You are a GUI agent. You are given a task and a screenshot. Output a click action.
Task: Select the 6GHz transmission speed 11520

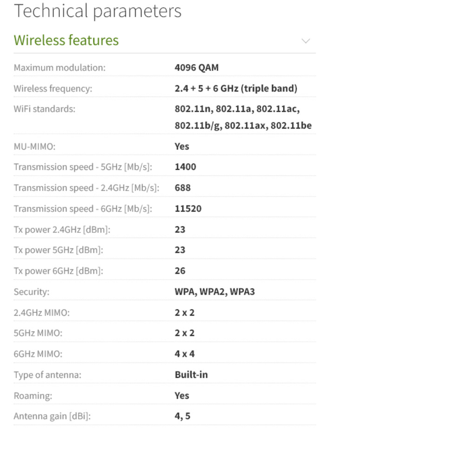click(x=188, y=208)
